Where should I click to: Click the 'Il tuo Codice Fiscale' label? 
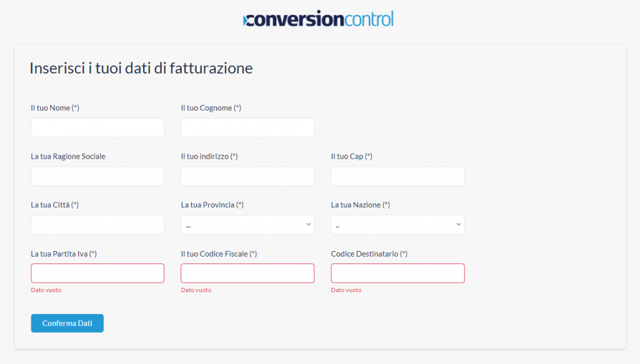click(219, 253)
